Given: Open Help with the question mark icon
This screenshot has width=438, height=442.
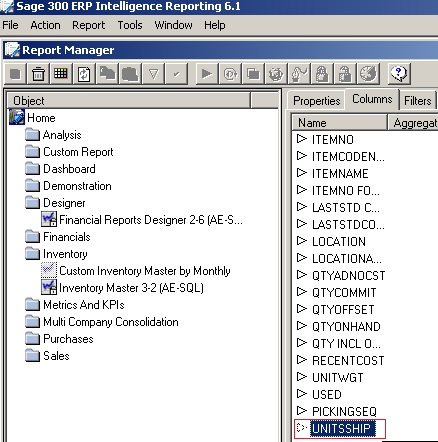Looking at the screenshot, I should click(x=399, y=74).
